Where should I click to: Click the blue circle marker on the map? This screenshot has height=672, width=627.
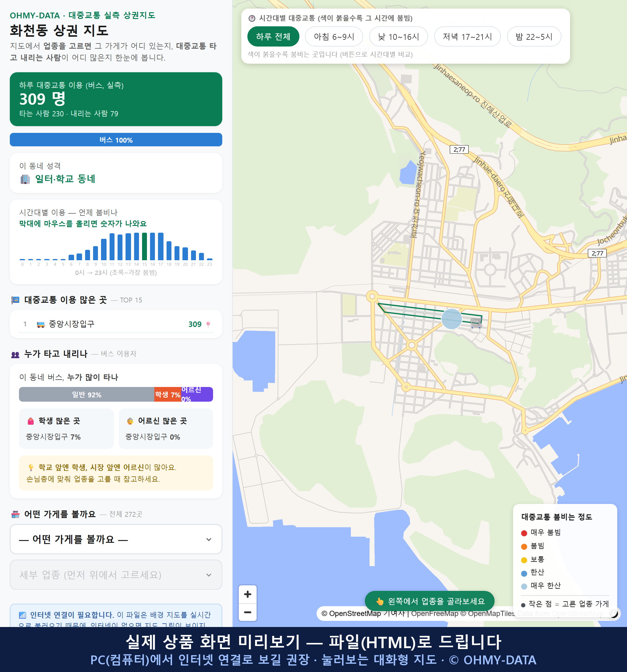coord(452,319)
